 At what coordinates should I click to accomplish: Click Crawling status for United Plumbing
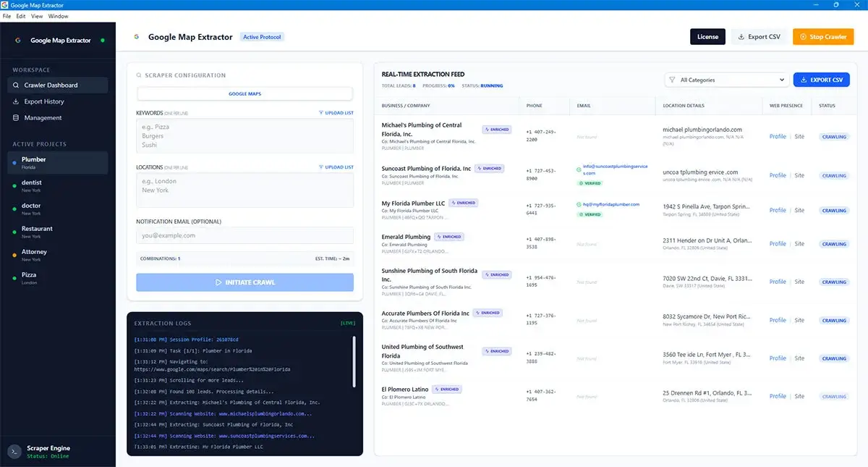click(834, 358)
